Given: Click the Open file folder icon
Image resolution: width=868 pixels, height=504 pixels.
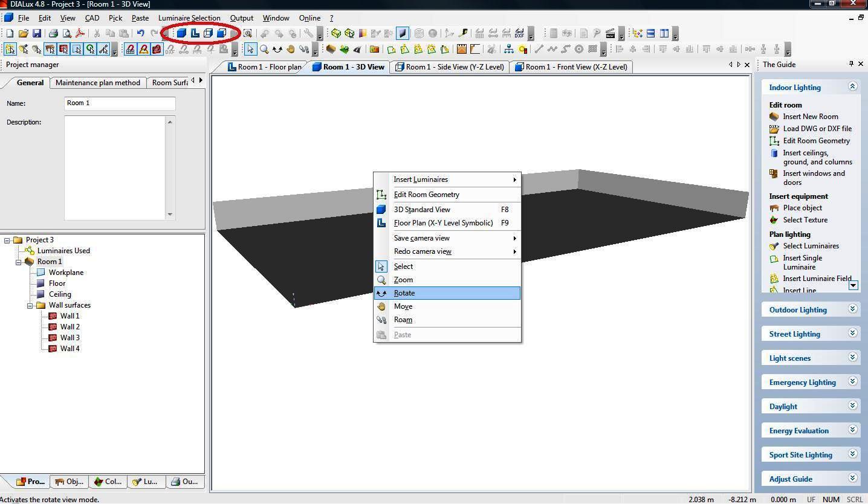Looking at the screenshot, I should pos(23,33).
